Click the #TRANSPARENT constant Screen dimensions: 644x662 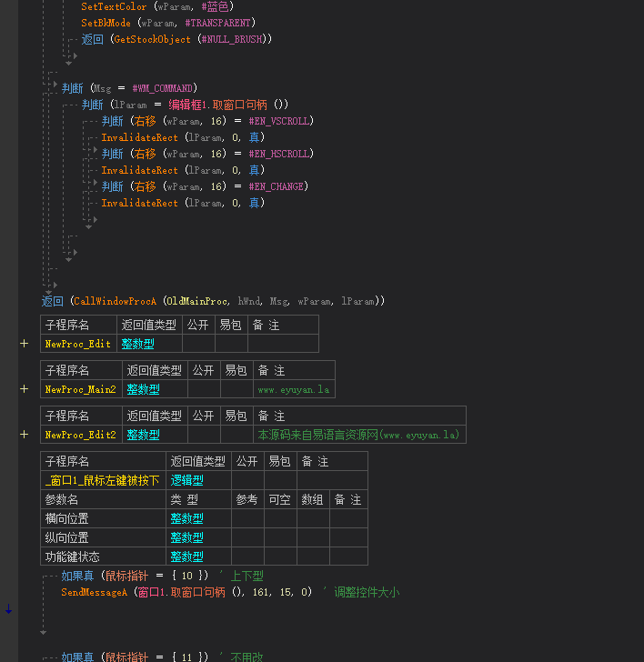coord(217,23)
